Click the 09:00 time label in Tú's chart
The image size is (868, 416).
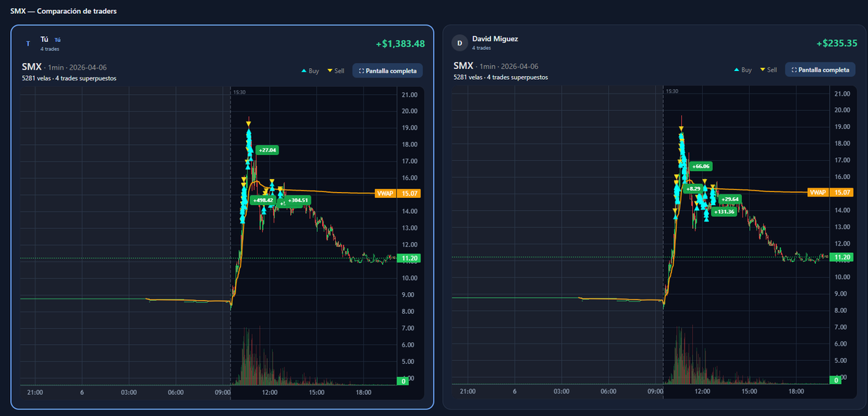[x=223, y=392]
